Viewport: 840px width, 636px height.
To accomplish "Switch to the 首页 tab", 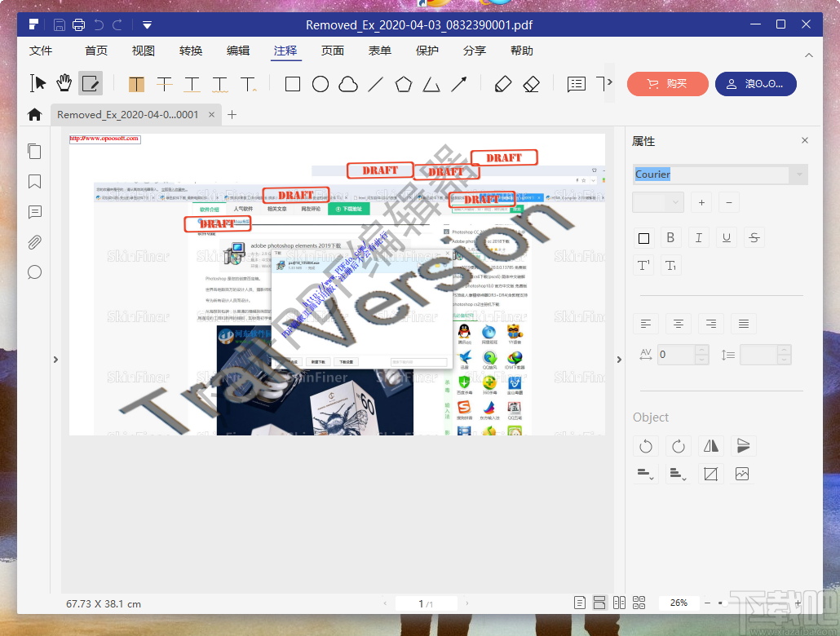I will click(x=96, y=51).
